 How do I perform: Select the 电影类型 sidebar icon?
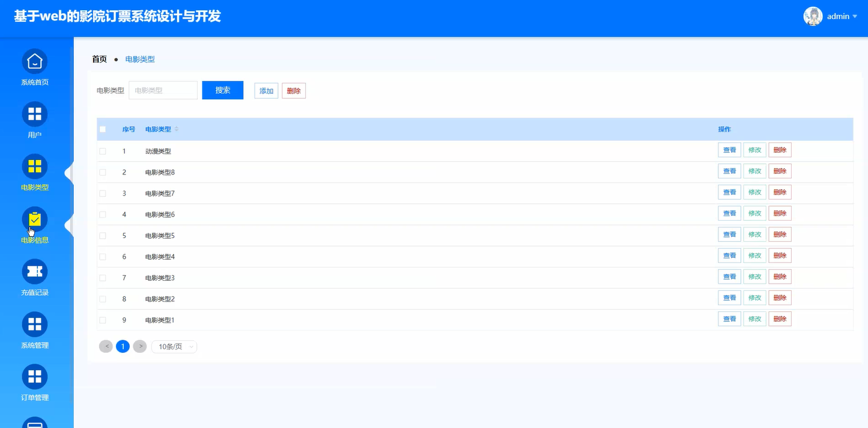[35, 167]
